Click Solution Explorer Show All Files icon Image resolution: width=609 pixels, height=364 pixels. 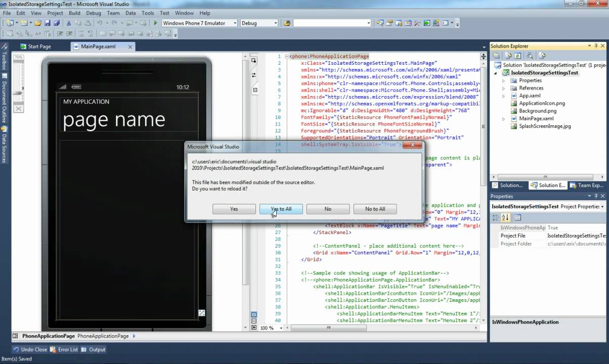click(508, 56)
